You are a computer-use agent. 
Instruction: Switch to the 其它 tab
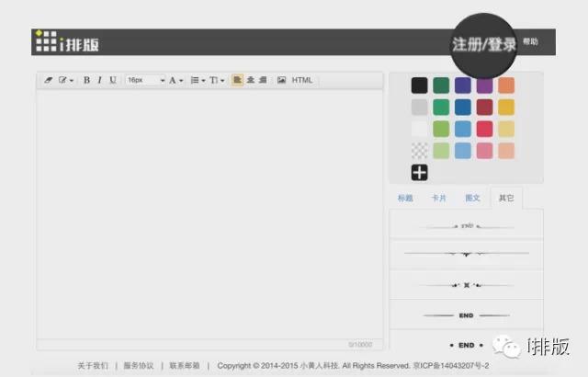click(x=506, y=198)
